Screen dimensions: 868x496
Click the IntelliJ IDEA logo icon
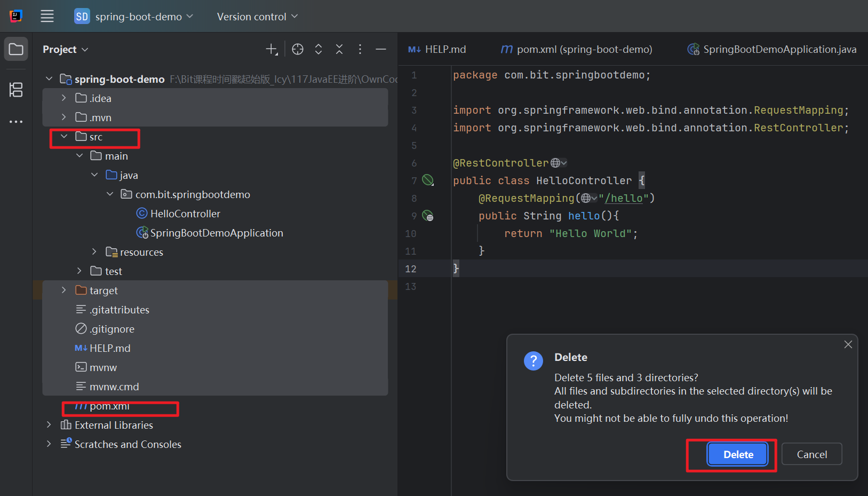16,17
